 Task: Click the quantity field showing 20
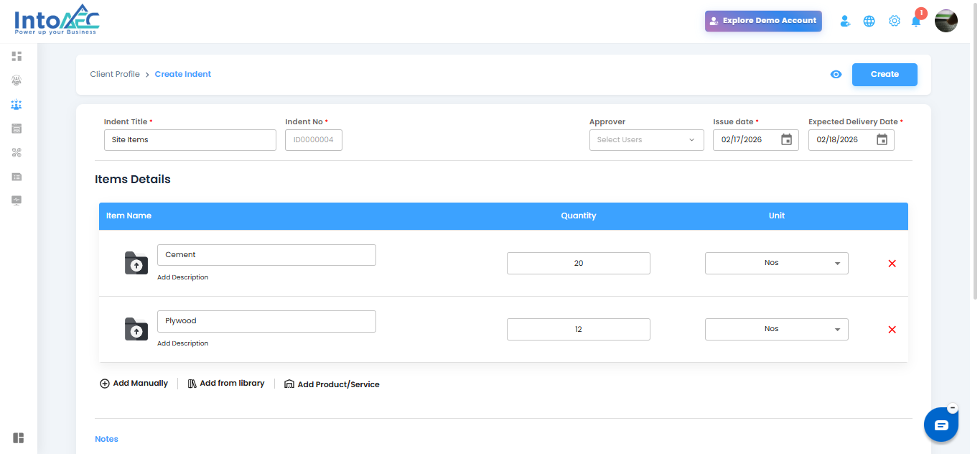(x=579, y=263)
